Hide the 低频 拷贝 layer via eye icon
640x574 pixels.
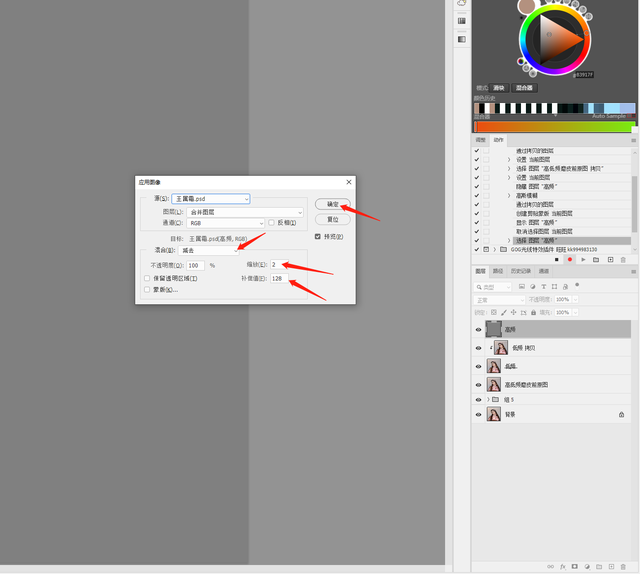pyautogui.click(x=478, y=348)
